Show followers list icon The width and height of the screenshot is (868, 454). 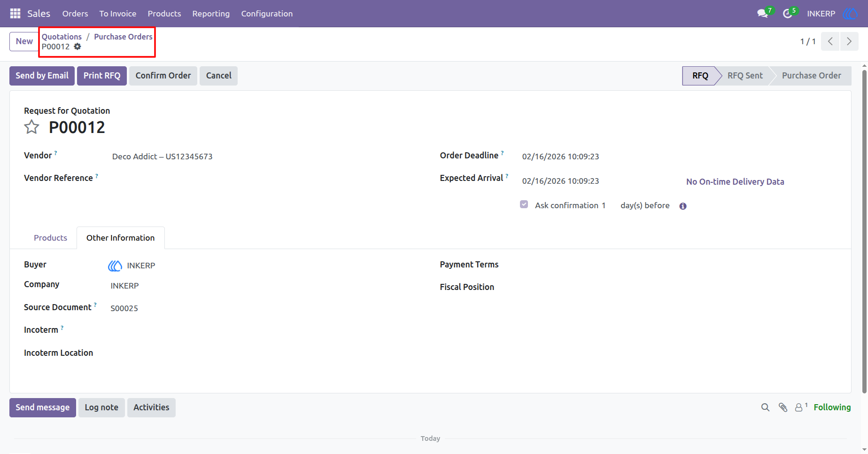pos(798,407)
